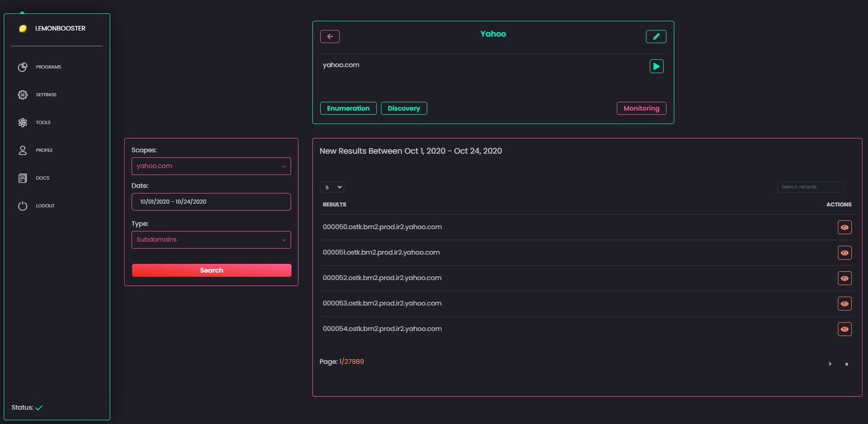Sort by the RESULTS column header
Viewport: 868px width, 424px height.
335,205
